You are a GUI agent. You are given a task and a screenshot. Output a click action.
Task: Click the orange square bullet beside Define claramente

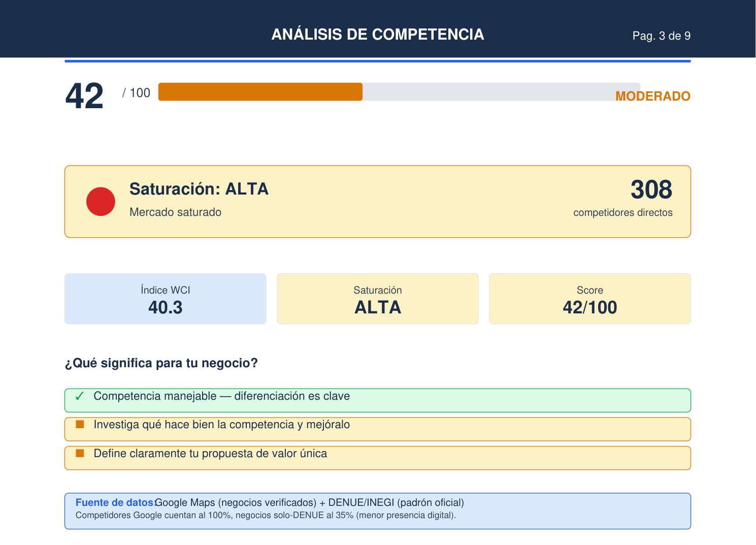80,453
